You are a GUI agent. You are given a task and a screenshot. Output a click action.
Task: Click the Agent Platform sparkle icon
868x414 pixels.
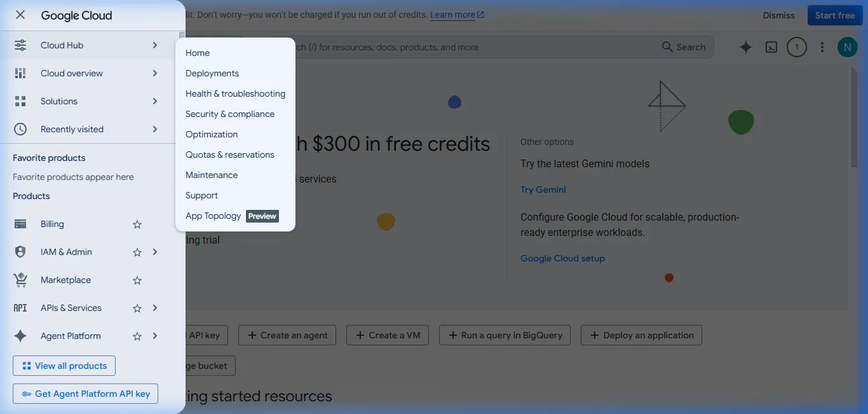pos(20,336)
